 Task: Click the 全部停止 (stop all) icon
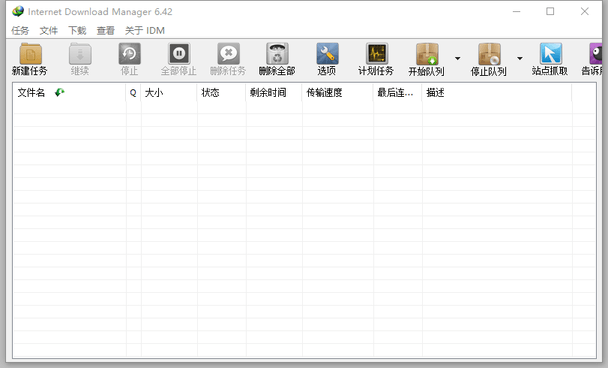tap(179, 54)
